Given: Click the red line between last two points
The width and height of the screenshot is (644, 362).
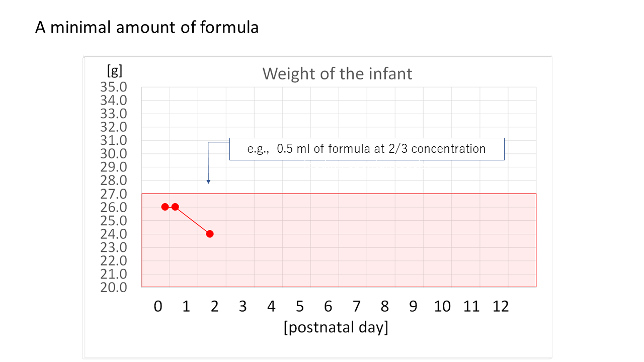Looking at the screenshot, I should 193,220.
